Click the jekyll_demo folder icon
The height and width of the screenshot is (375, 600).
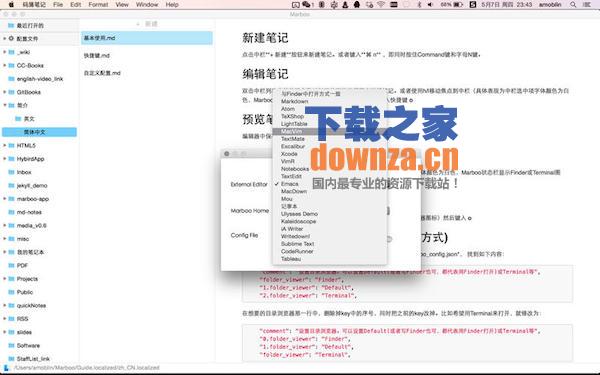tap(11, 186)
